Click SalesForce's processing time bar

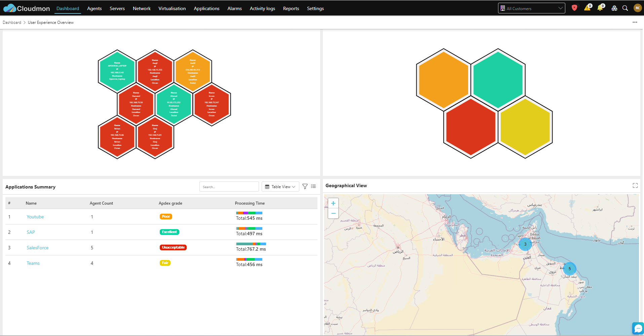point(251,244)
